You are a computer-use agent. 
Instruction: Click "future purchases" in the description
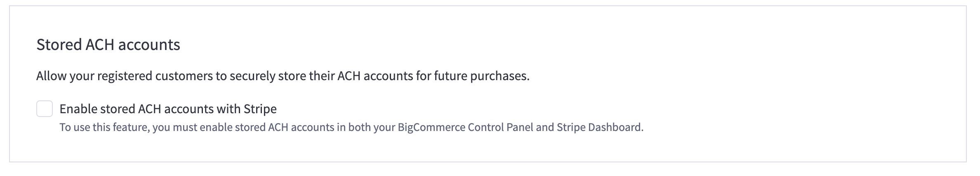481,76
